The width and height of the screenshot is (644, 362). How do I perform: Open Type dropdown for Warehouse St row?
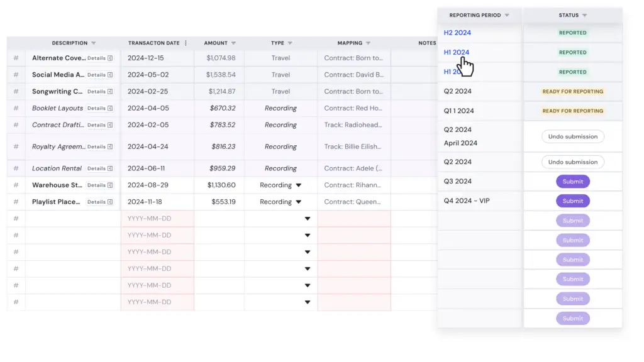pyautogui.click(x=299, y=185)
